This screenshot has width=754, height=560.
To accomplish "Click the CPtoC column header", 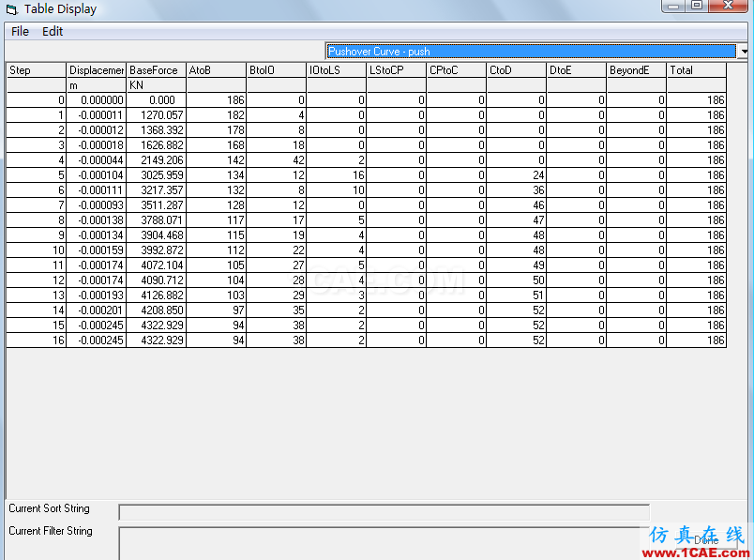I will 457,70.
